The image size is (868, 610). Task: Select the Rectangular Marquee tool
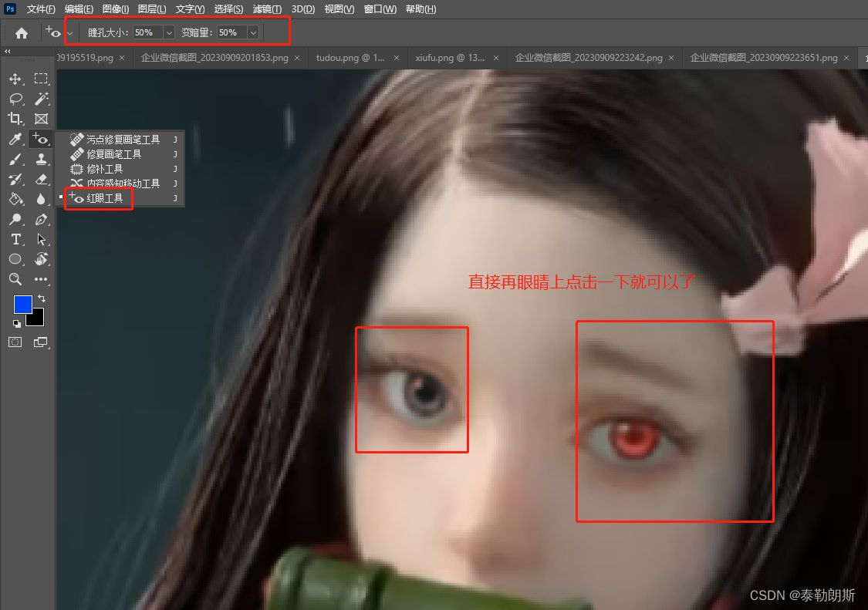pos(41,79)
